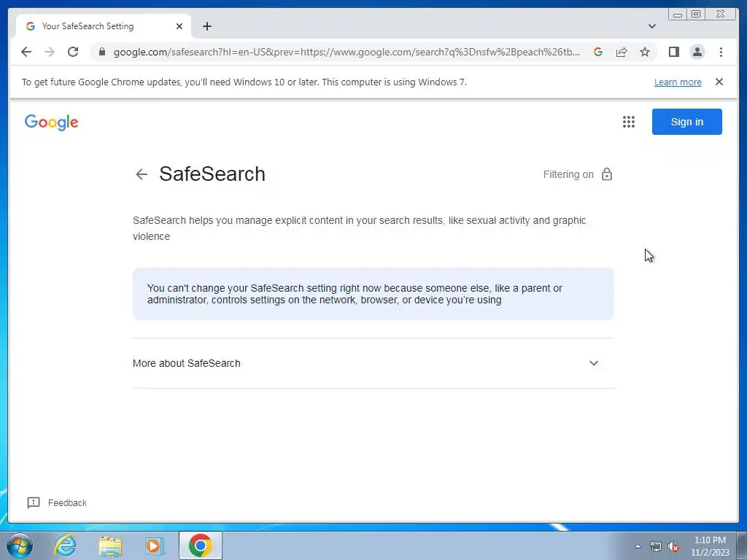This screenshot has width=747, height=560.
Task: Share this page with the share icon
Action: (x=622, y=52)
